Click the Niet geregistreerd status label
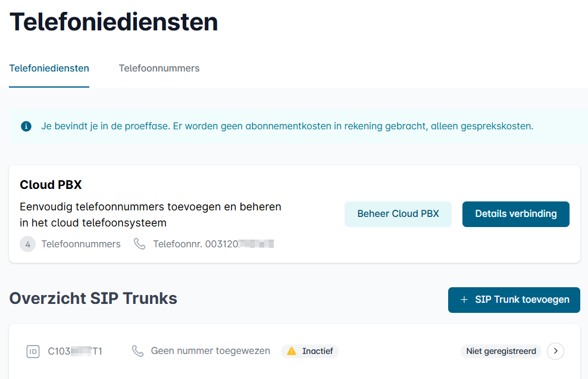The width and height of the screenshot is (588, 379). 501,351
